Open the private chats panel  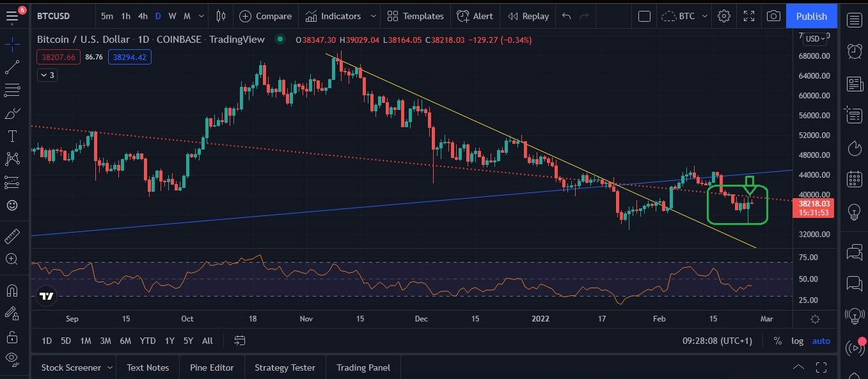854,283
